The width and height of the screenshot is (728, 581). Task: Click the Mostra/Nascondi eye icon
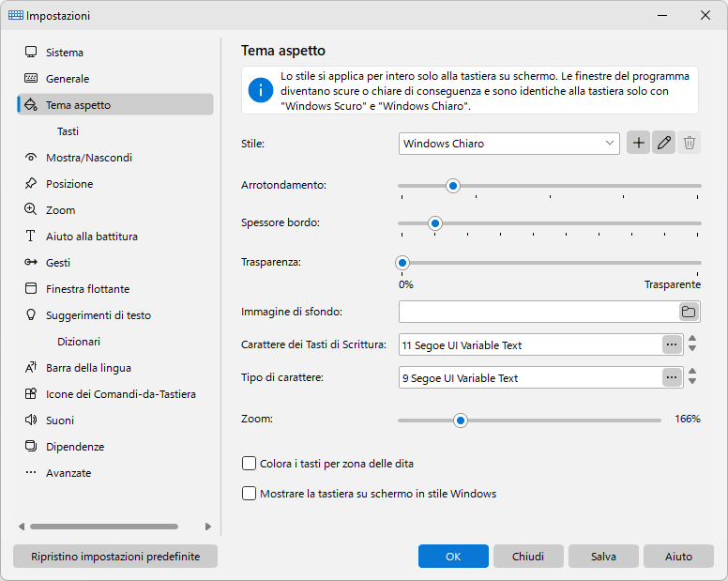(31, 157)
